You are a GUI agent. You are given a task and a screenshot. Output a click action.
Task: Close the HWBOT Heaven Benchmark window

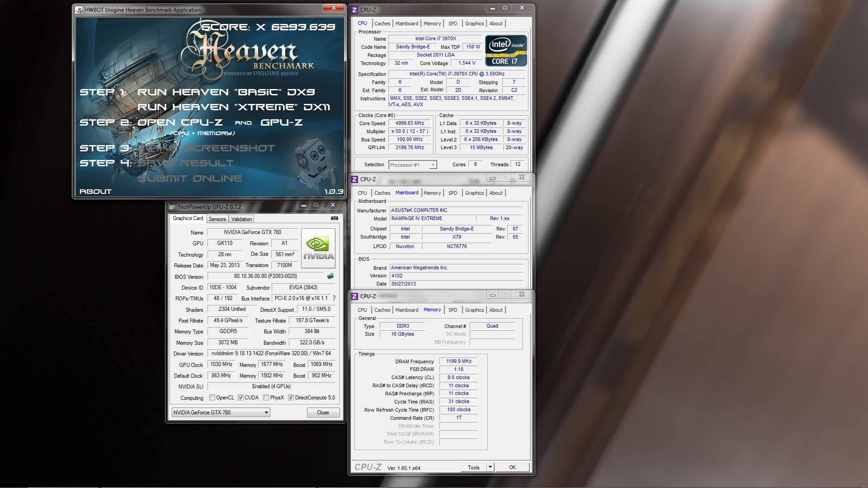coord(334,8)
